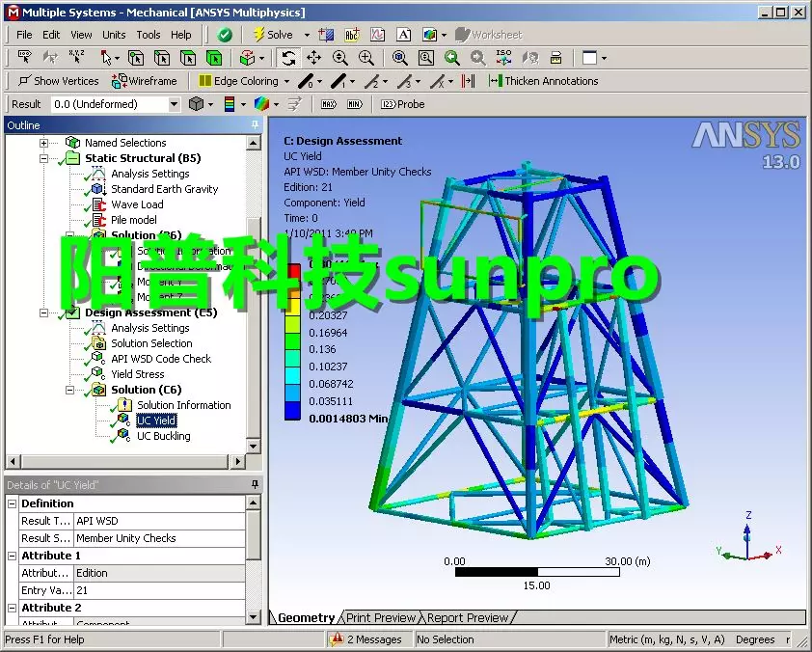The image size is (812, 652).
Task: Switch to the Print Preview tab
Action: click(x=381, y=618)
